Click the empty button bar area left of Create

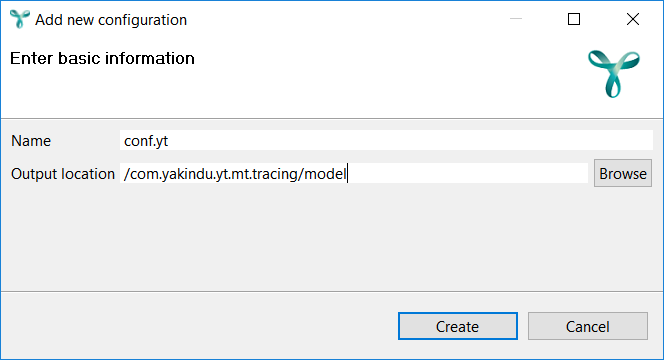click(x=199, y=326)
